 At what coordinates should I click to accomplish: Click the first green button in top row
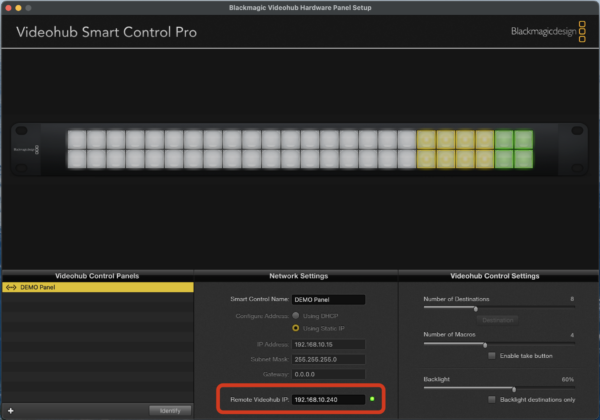coord(504,140)
